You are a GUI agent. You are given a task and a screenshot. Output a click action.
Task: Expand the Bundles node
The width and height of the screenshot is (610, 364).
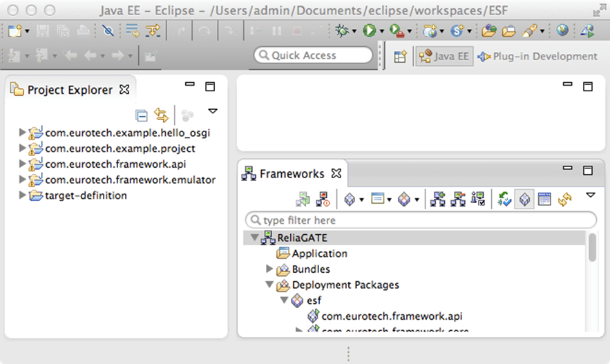[269, 269]
